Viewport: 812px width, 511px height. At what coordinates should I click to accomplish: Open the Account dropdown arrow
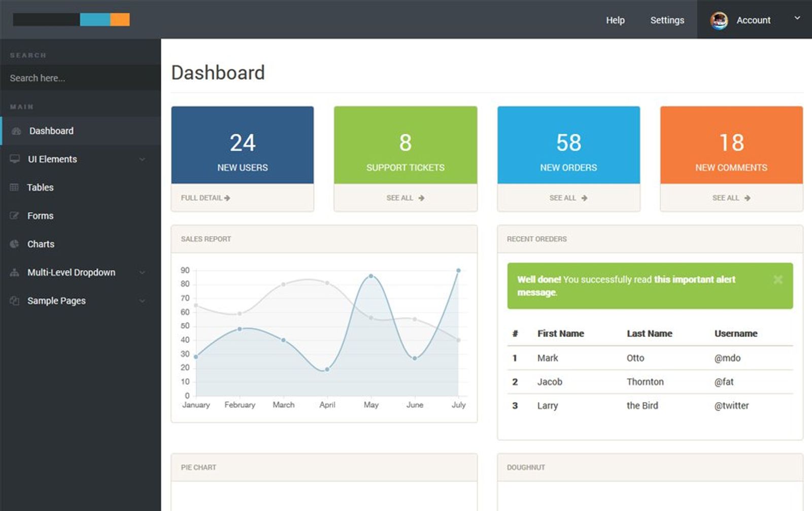click(x=797, y=18)
